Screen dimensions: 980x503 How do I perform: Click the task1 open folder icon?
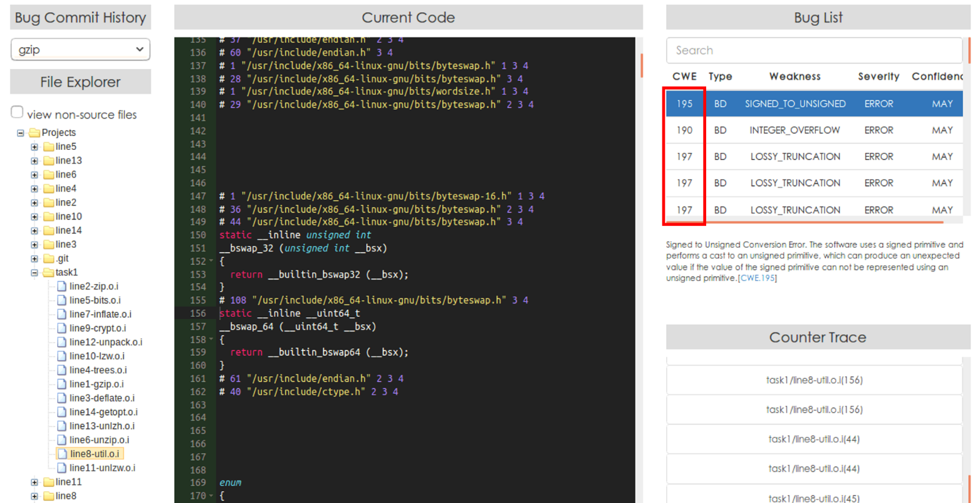(x=48, y=273)
